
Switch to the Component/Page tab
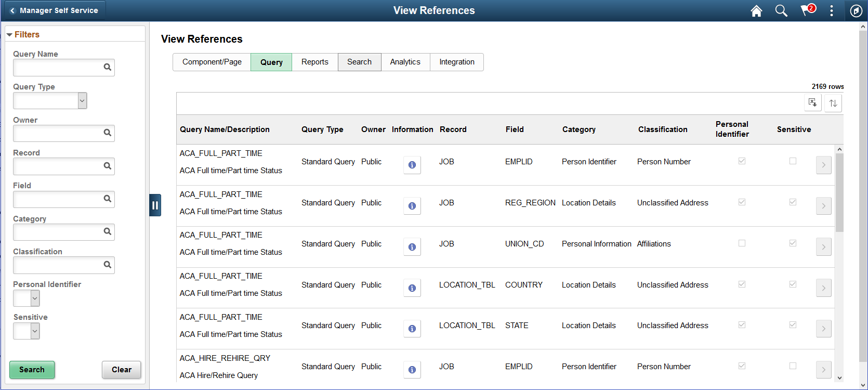(x=212, y=62)
